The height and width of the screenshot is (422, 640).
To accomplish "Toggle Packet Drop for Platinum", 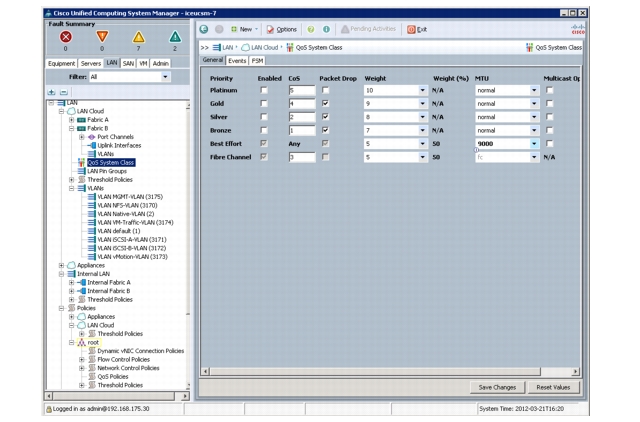I will 325,90.
